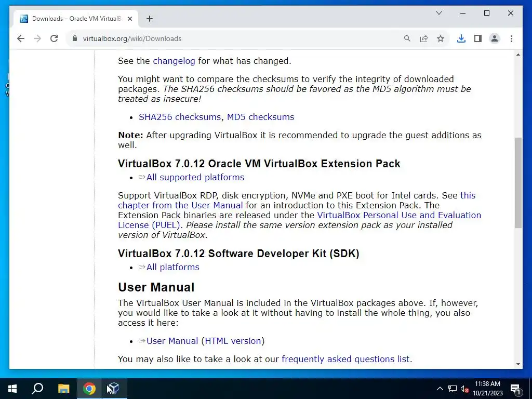Open the notification center icon

tap(516, 389)
